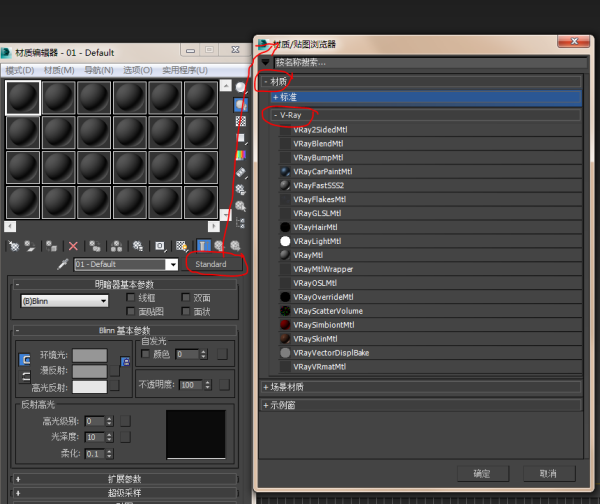This screenshot has width=600, height=504.
Task: Select VRayLightMtl in the list
Action: 430,241
